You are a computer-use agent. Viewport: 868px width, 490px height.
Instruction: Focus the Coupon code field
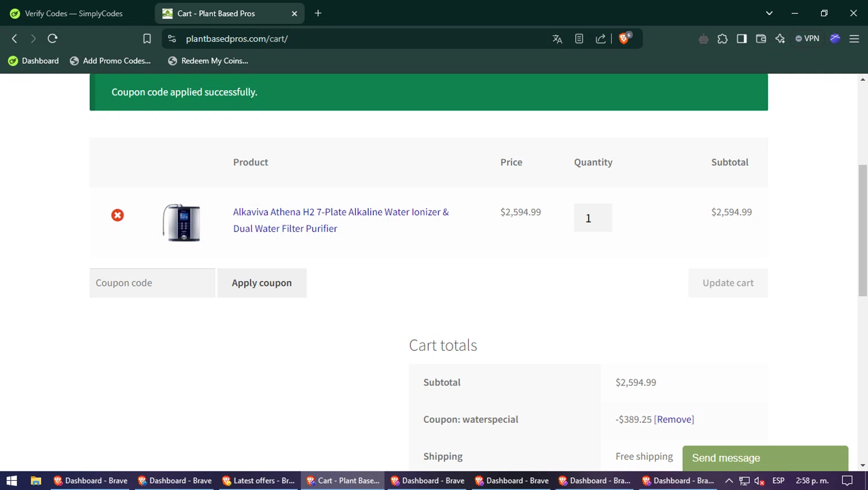tap(152, 283)
